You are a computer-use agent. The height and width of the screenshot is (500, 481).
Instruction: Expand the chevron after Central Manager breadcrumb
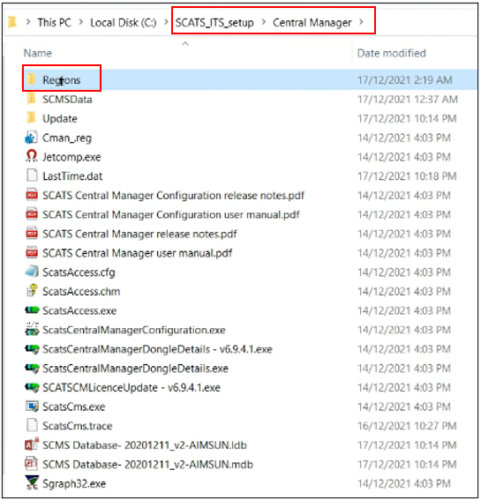click(361, 22)
